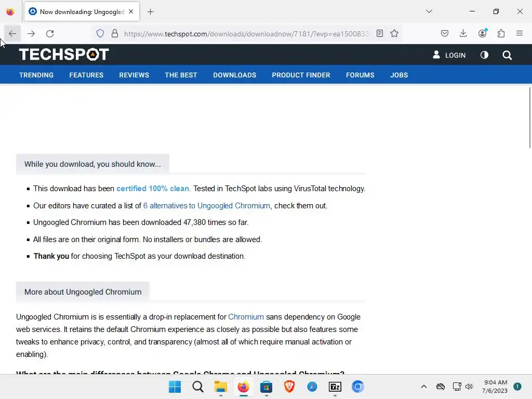Open the JOBS section
This screenshot has width=532, height=399.
pos(399,75)
